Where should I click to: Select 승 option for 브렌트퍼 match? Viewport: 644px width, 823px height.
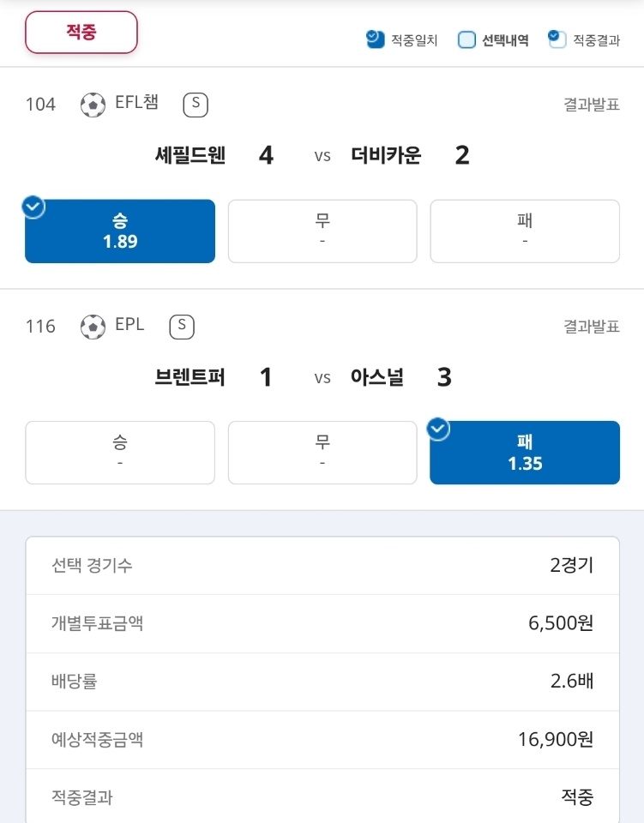[120, 453]
